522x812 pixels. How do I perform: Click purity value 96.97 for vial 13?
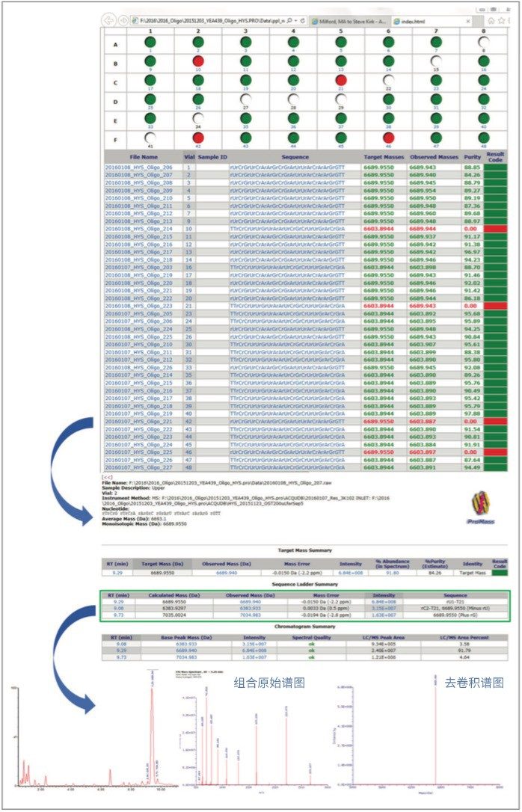click(x=471, y=252)
